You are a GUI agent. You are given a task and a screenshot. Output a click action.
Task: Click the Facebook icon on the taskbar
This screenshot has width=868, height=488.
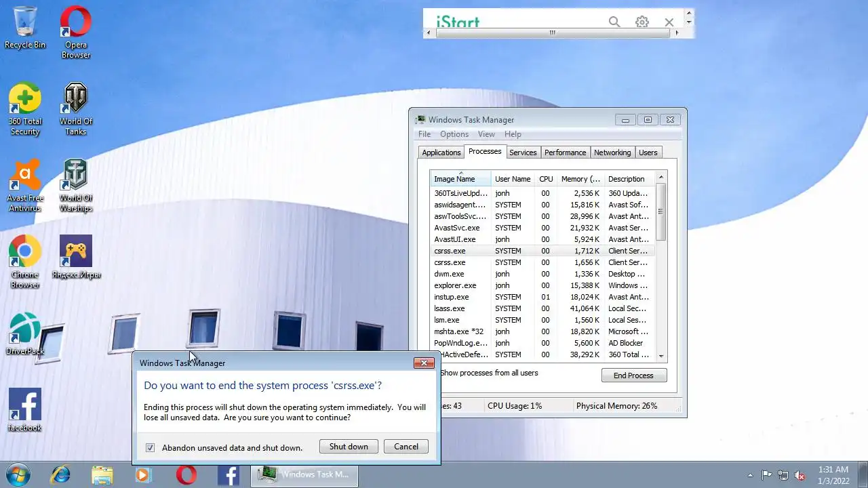(229, 474)
